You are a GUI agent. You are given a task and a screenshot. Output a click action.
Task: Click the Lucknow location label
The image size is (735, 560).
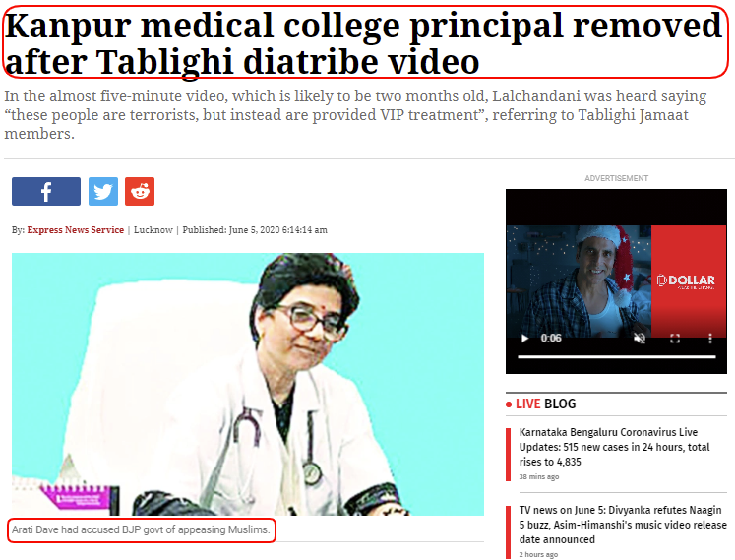(153, 230)
